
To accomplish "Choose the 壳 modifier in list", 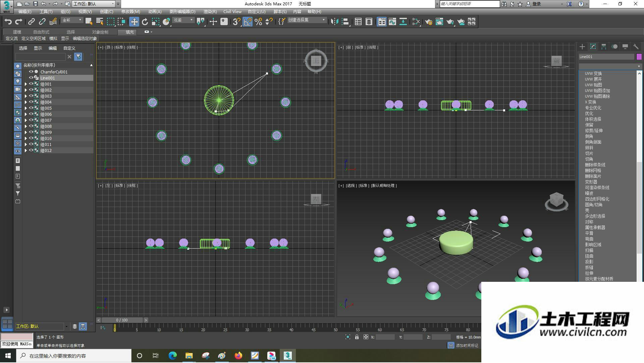I will 587,210.
